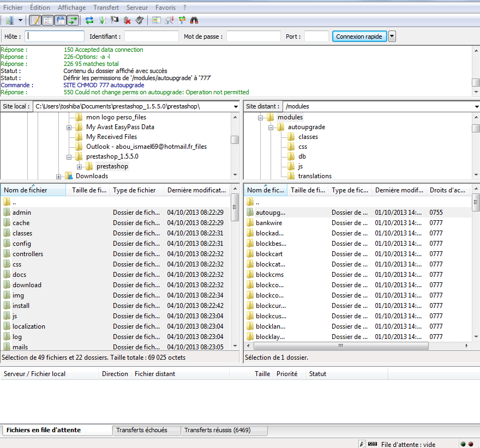Click the Mot de passe input field
The height and width of the screenshot is (448, 480).
[x=253, y=37]
